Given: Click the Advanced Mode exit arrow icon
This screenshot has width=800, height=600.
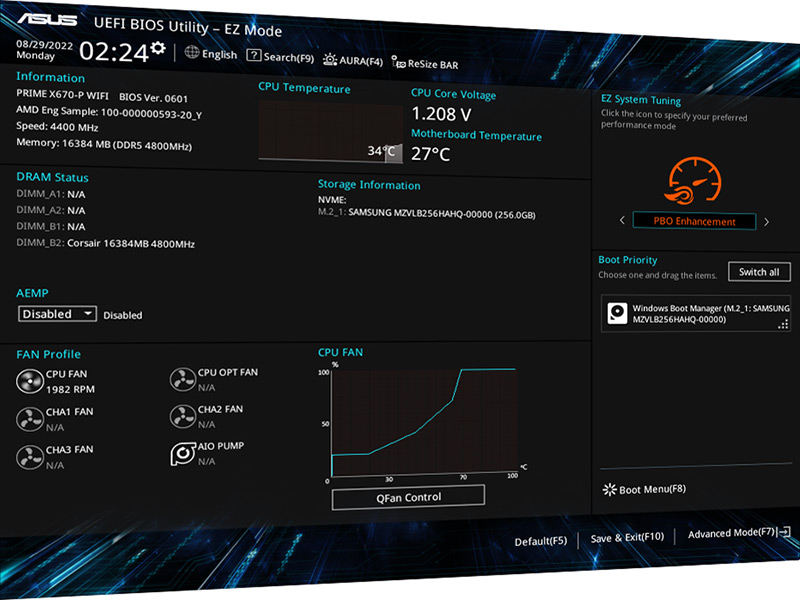Looking at the screenshot, I should (785, 532).
